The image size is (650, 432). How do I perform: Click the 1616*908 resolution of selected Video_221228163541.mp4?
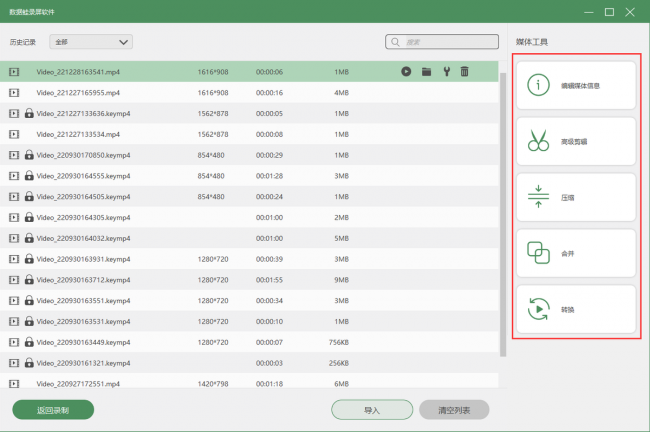213,72
